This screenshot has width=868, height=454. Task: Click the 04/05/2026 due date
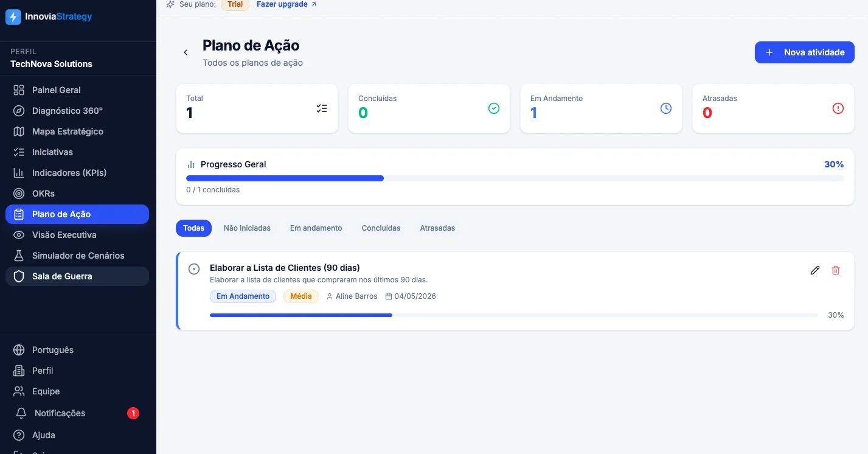pyautogui.click(x=411, y=296)
